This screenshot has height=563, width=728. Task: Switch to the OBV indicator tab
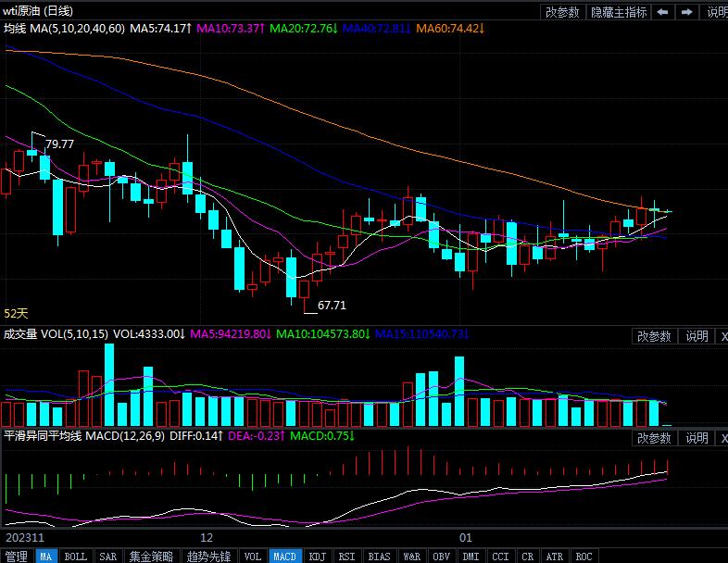point(442,557)
